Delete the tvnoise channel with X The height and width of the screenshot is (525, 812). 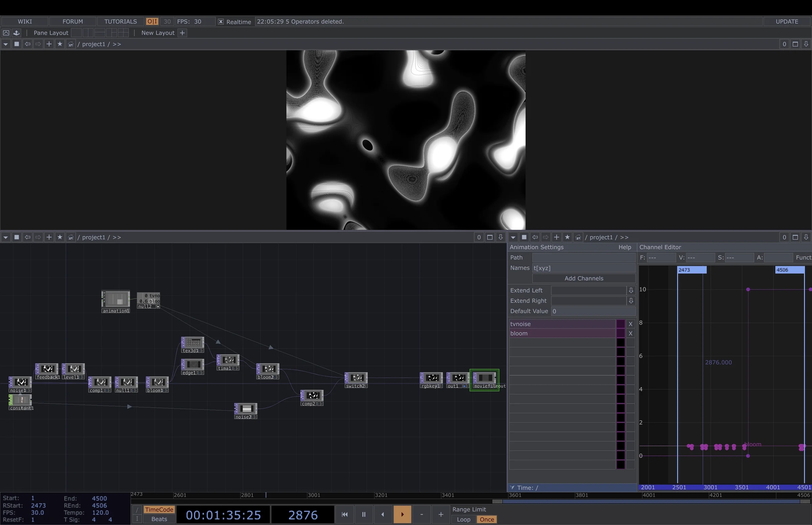click(x=630, y=324)
